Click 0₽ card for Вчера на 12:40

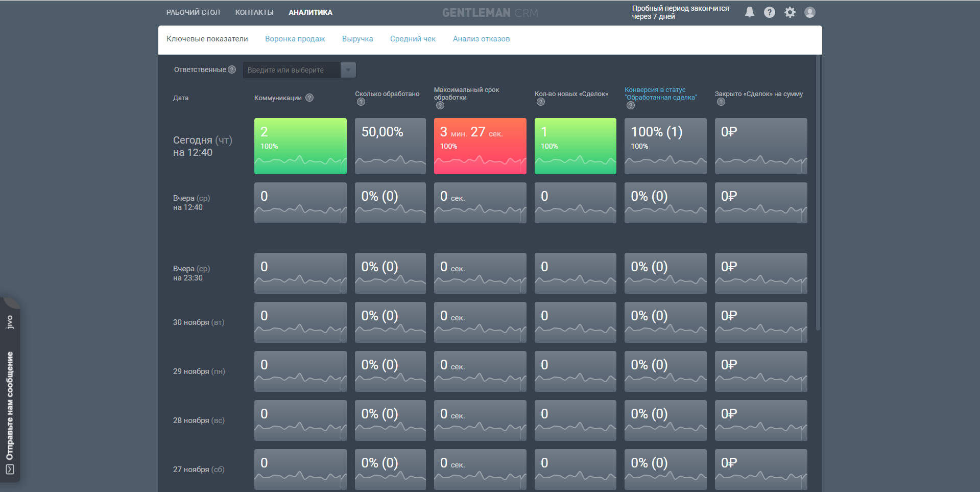761,203
